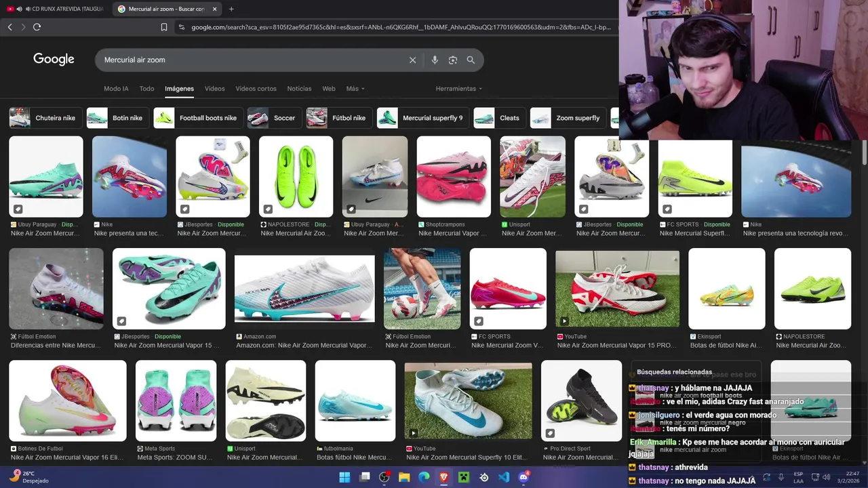The height and width of the screenshot is (488, 868).
Task: Open Ekinsport yellow boots image
Action: pos(727,289)
